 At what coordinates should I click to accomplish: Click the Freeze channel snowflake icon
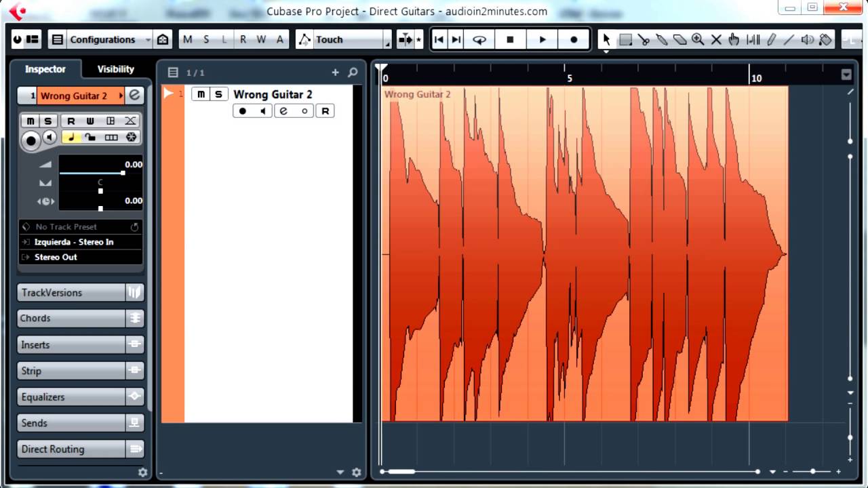131,137
